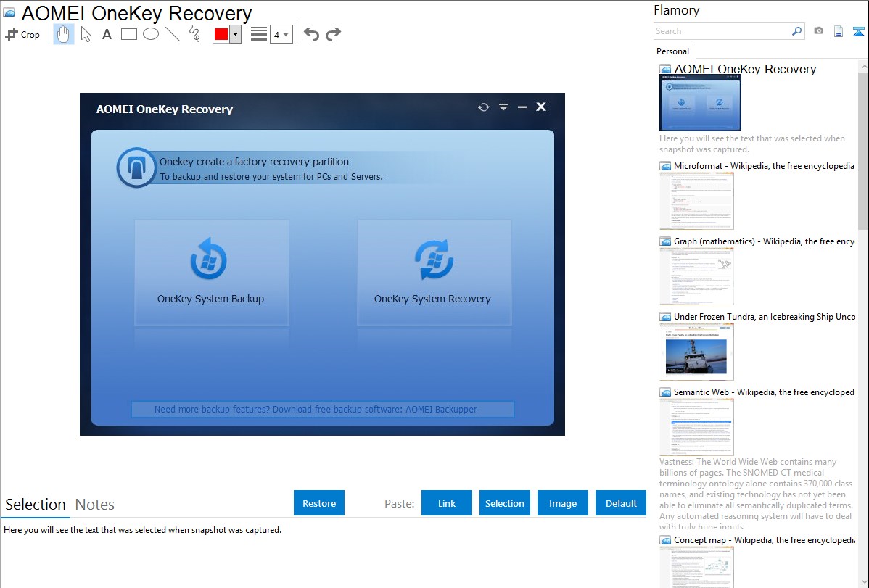
Task: Click the Concept map - Wikipedia title
Action: click(x=764, y=539)
